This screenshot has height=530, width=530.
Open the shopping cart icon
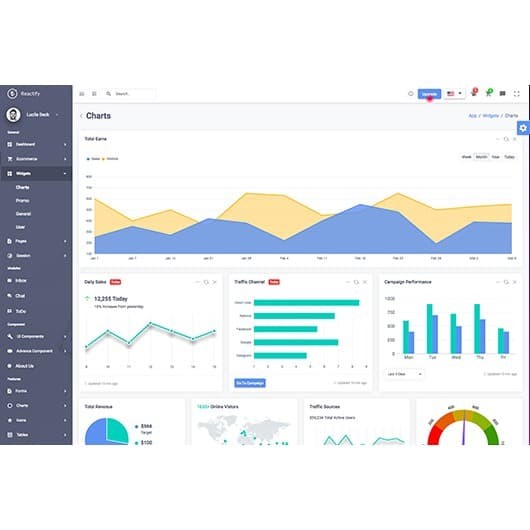click(489, 93)
